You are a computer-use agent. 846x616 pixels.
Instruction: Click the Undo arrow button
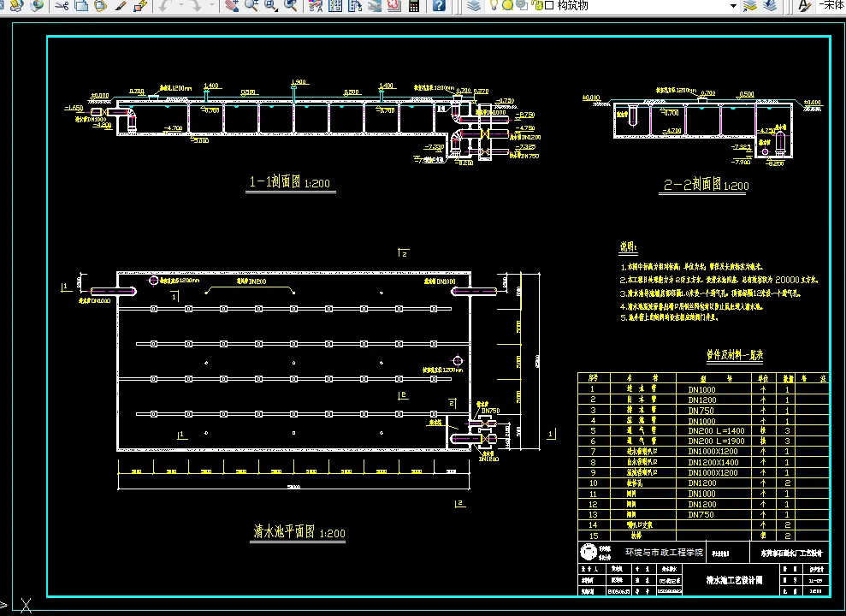tap(164, 5)
